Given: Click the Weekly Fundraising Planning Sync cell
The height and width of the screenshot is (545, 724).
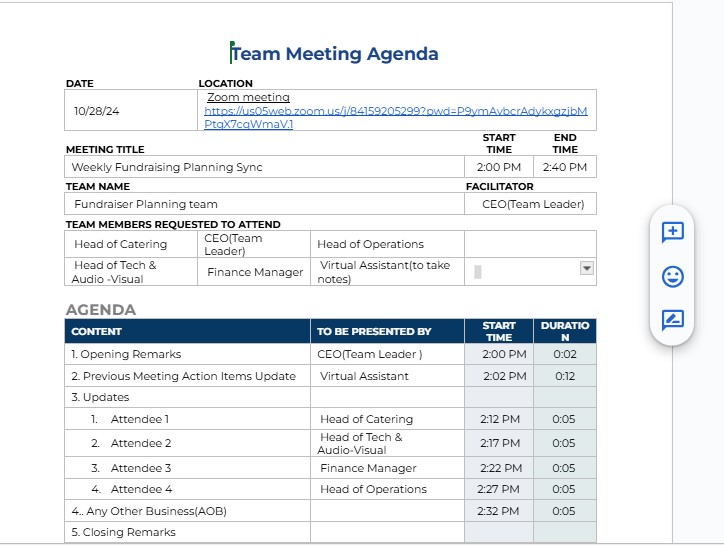Looking at the screenshot, I should (x=167, y=167).
